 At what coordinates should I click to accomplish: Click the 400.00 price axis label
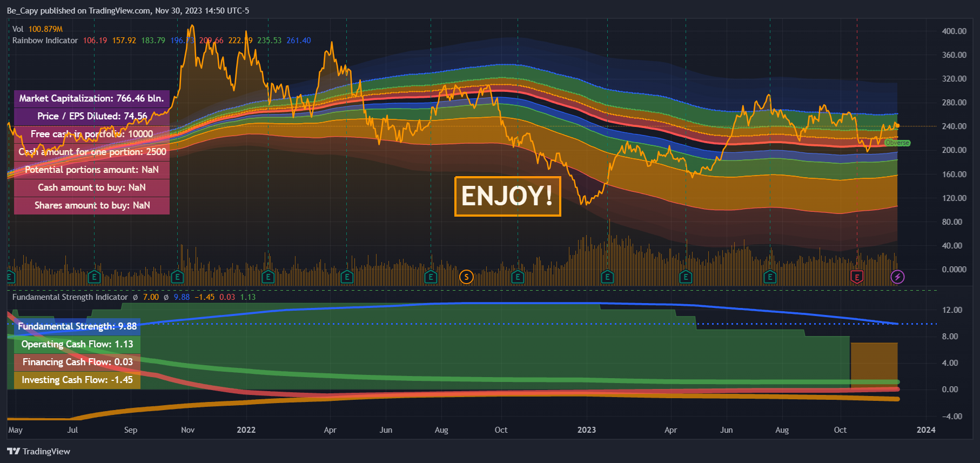[x=954, y=31]
